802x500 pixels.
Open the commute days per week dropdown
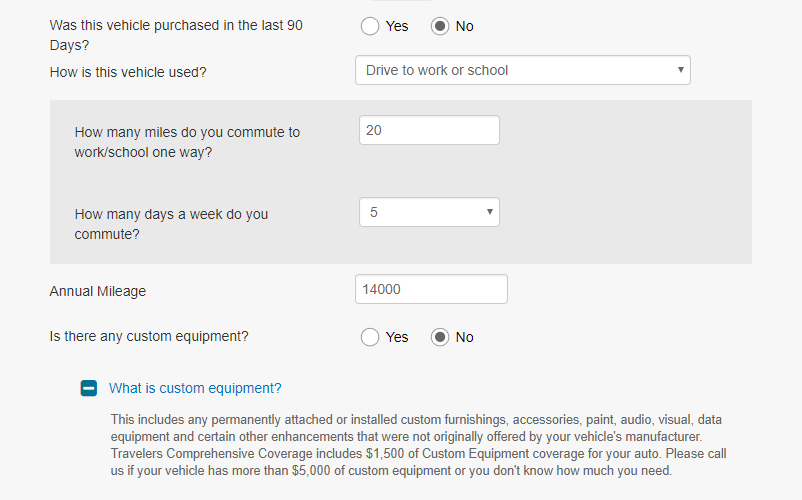(429, 212)
